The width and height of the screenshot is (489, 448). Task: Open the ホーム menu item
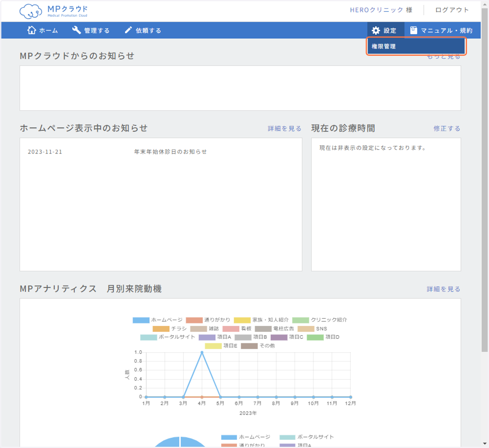(x=42, y=31)
